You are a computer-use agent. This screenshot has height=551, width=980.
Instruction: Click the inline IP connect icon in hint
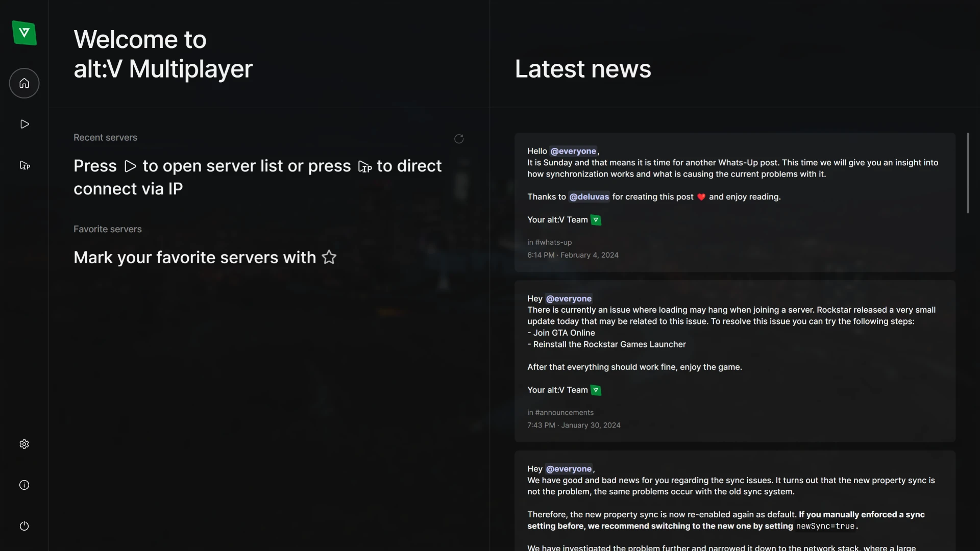click(364, 167)
